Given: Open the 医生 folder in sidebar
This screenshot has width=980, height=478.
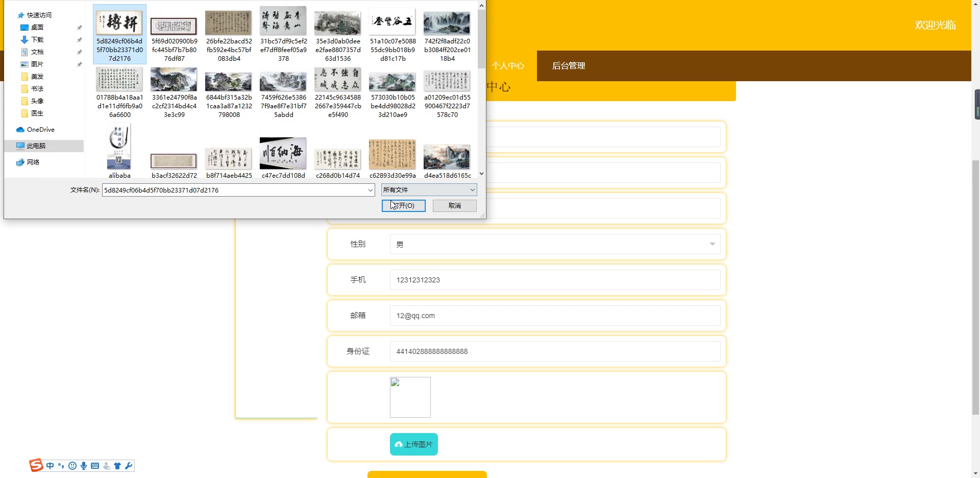Looking at the screenshot, I should point(32,113).
